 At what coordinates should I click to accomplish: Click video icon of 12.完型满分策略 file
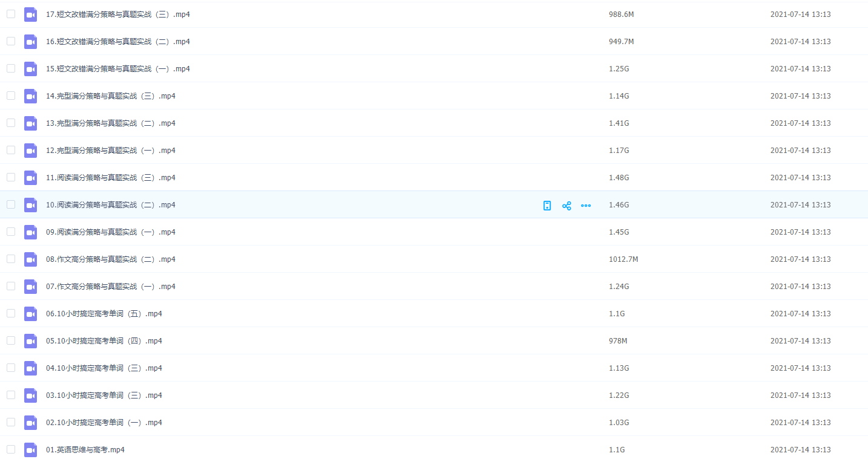click(x=31, y=151)
